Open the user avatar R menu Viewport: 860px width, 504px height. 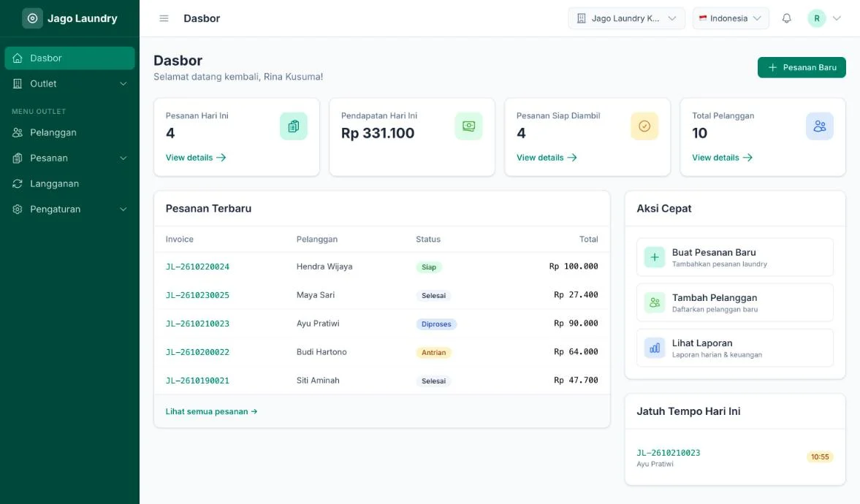[824, 18]
